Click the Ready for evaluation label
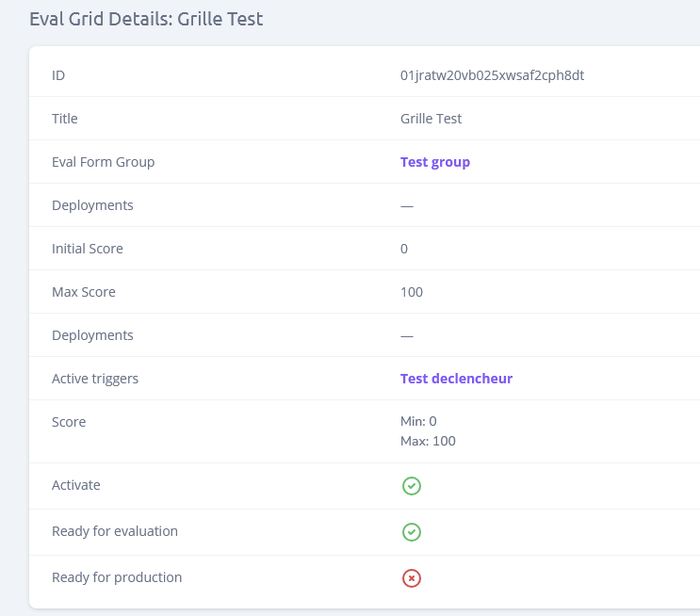The image size is (700, 616). coord(115,531)
